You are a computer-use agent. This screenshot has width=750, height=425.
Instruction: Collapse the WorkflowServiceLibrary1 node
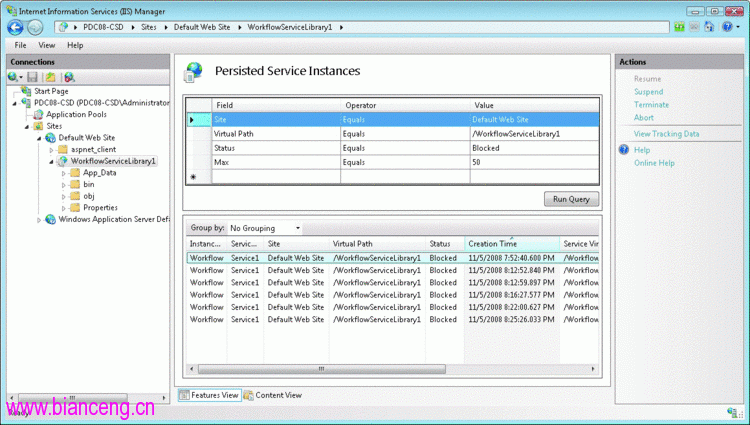51,162
